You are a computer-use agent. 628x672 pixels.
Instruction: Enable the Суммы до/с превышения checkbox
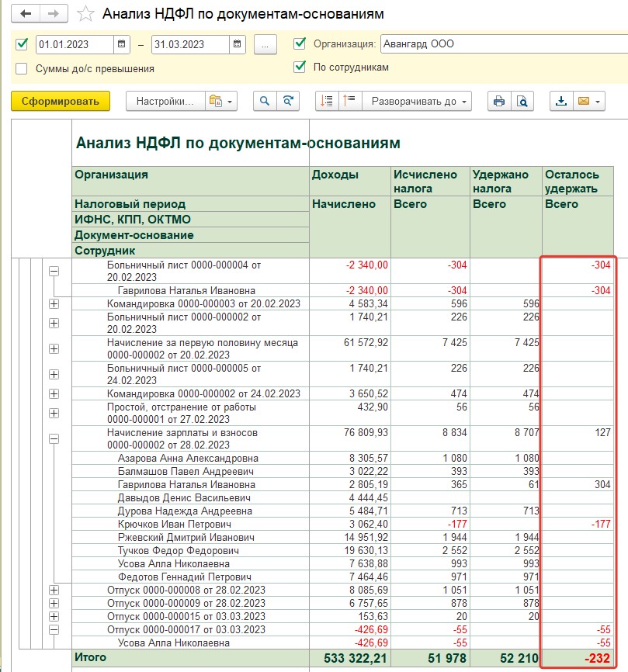pyautogui.click(x=22, y=68)
